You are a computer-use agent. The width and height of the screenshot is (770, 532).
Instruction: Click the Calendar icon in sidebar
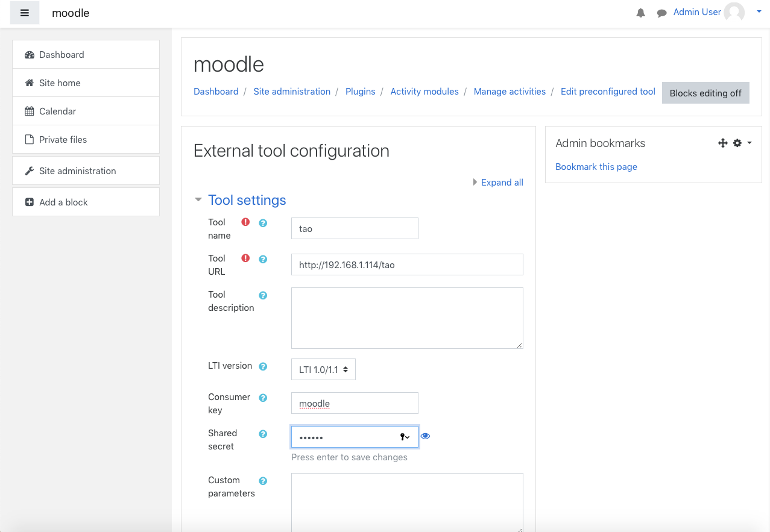(30, 111)
